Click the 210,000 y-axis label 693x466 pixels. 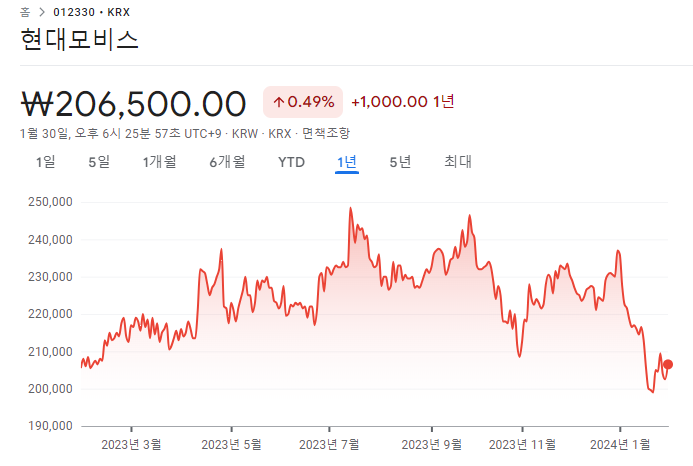pos(50,352)
